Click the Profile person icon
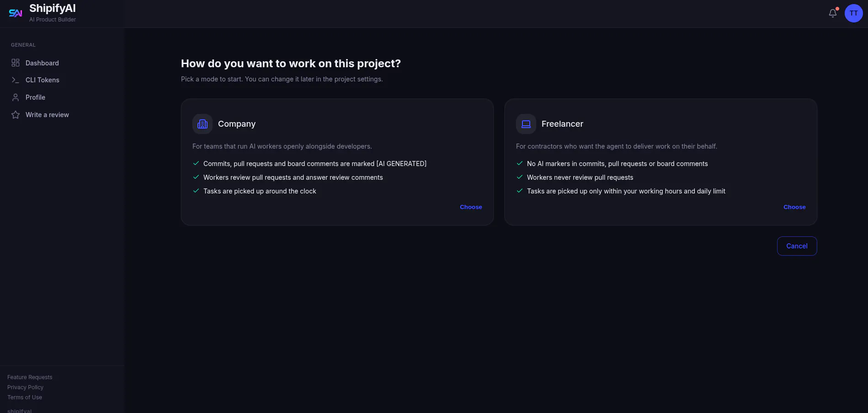This screenshot has height=413, width=868. point(16,97)
